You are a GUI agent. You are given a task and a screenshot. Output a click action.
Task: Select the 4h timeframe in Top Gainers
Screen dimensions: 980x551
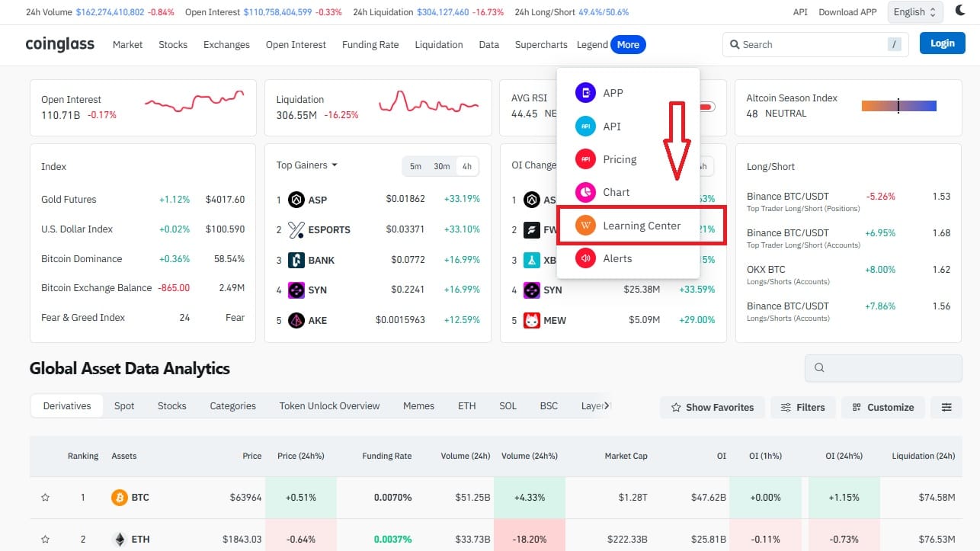(x=467, y=166)
